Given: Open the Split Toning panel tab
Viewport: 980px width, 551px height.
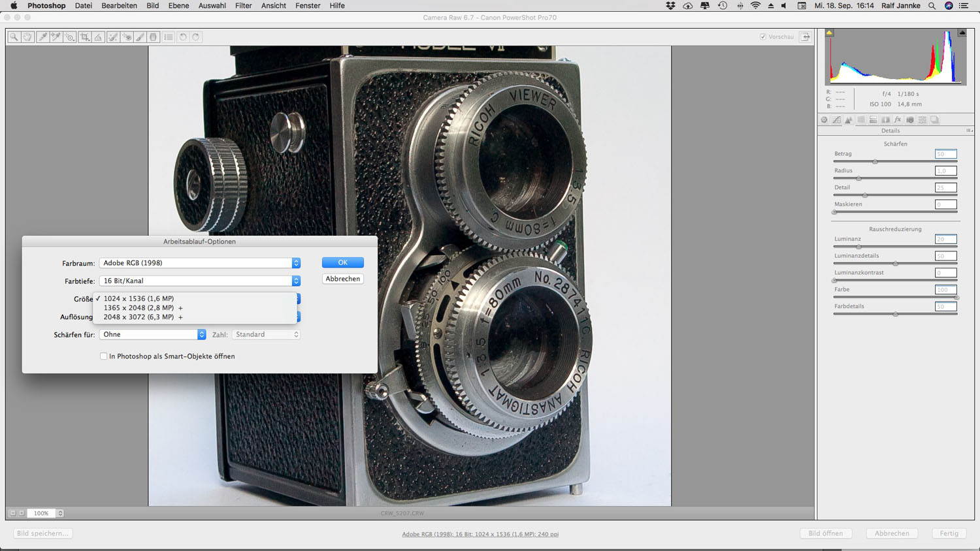Looking at the screenshot, I should pyautogui.click(x=873, y=119).
